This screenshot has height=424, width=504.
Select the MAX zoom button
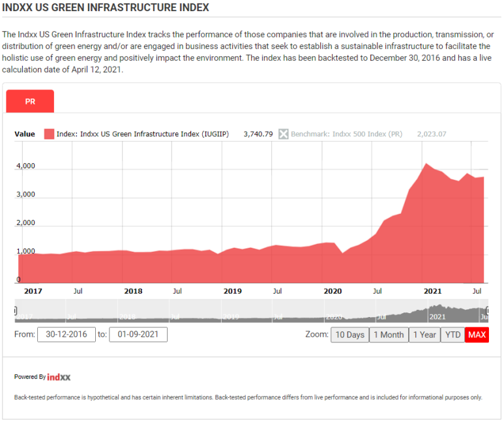pos(477,335)
